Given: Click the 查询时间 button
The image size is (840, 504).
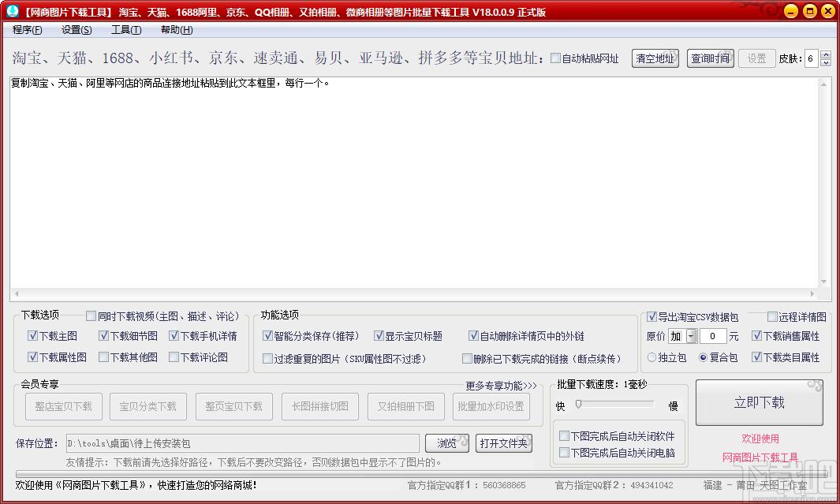Looking at the screenshot, I should click(x=711, y=58).
